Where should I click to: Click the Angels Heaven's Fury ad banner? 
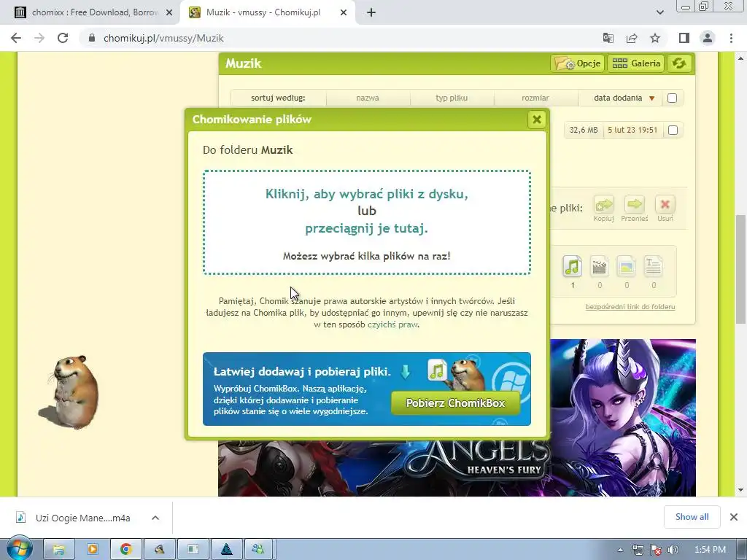click(x=623, y=418)
